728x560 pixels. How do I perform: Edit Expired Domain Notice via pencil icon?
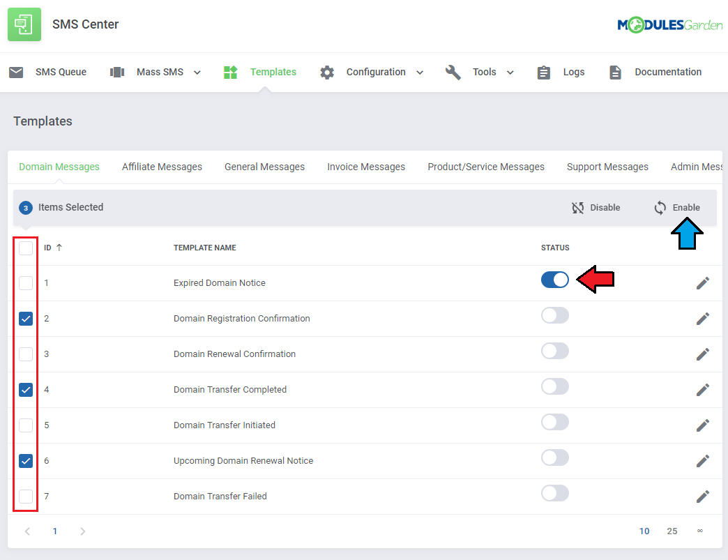[702, 282]
